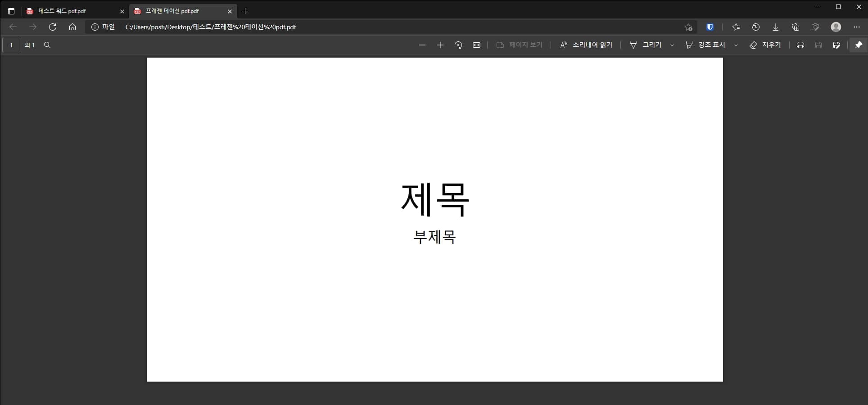The height and width of the screenshot is (405, 868).
Task: Open the Edge settings menu with three dots
Action: point(857,27)
